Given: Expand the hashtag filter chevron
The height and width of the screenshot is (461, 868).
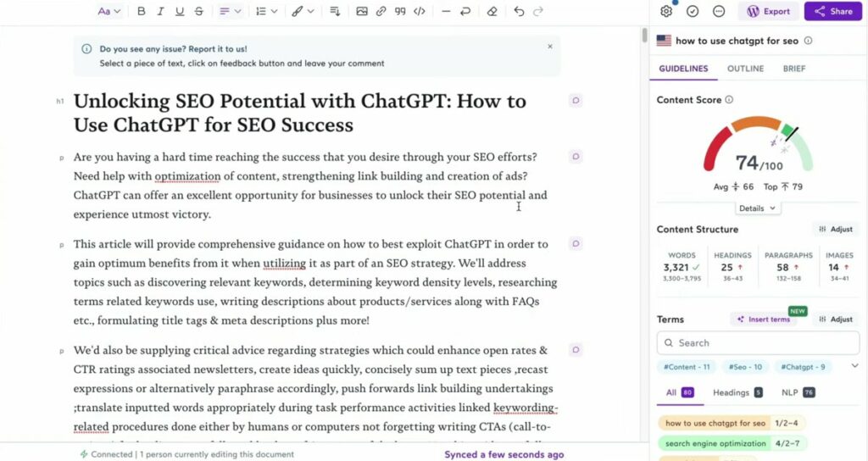Looking at the screenshot, I should (x=854, y=366).
